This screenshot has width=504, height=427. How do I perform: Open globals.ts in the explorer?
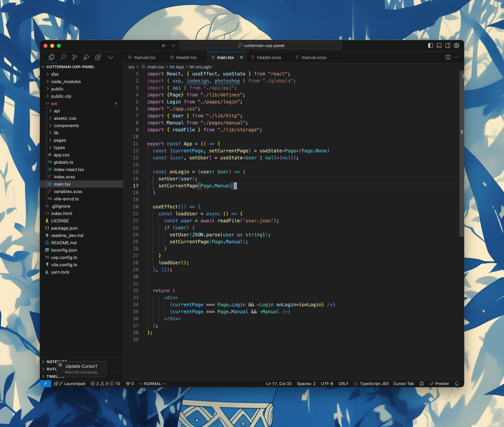(x=82, y=162)
